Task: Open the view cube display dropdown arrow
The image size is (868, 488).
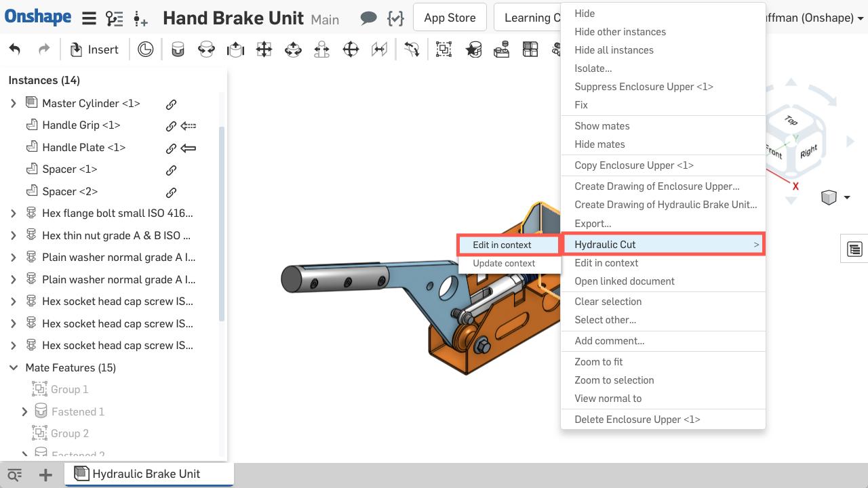Action: pos(847,198)
